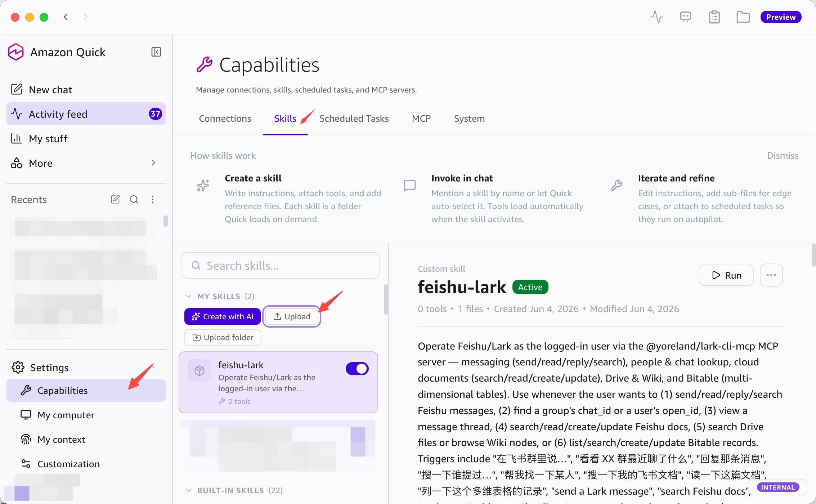Image resolution: width=816 pixels, height=504 pixels.
Task: Click the Create a skill sparkle icon
Action: coord(203,185)
